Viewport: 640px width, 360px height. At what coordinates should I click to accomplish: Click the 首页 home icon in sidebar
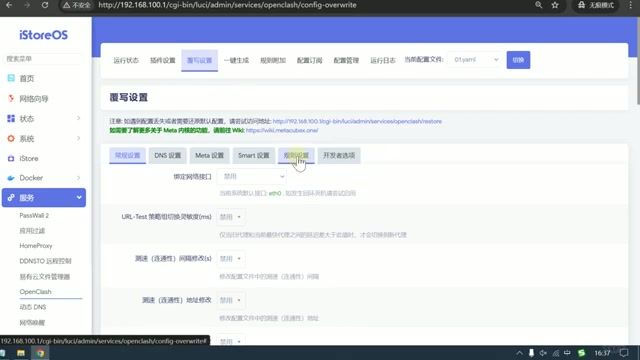point(11,78)
